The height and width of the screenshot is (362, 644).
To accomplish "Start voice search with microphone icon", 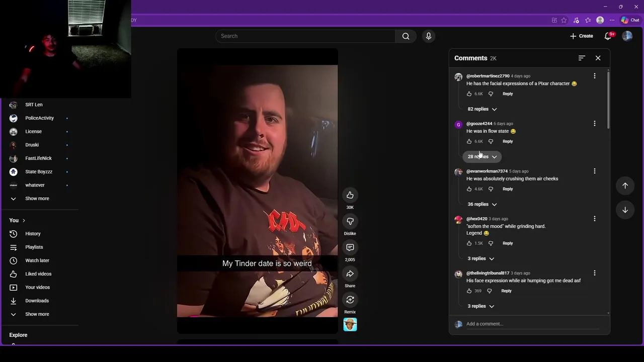I will pyautogui.click(x=429, y=36).
